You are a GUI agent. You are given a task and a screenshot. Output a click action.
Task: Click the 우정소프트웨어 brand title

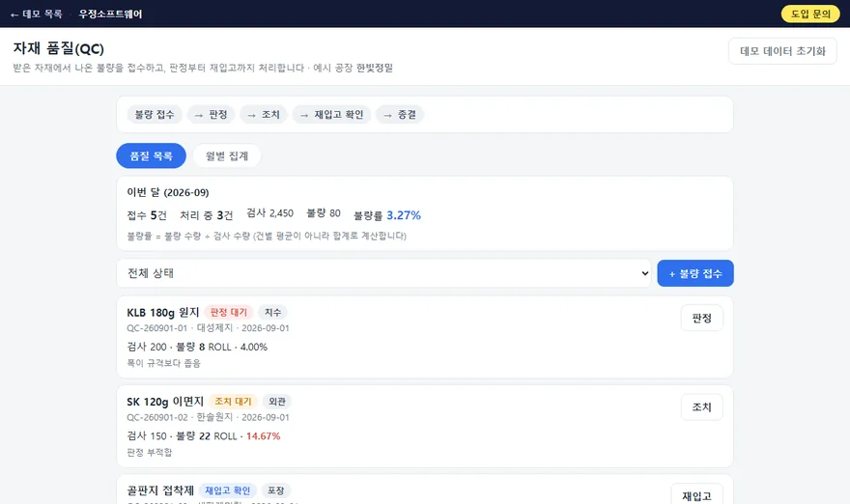tap(110, 14)
